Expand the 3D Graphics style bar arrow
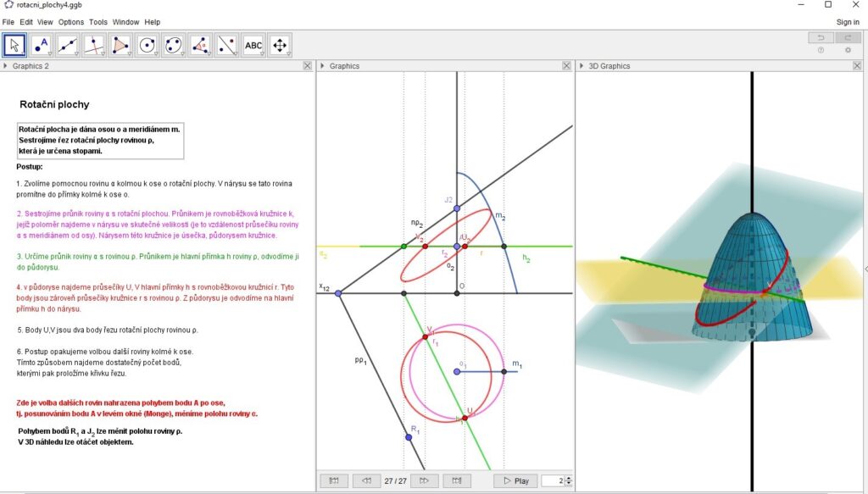Screen dimensions: 868x494 pos(581,65)
